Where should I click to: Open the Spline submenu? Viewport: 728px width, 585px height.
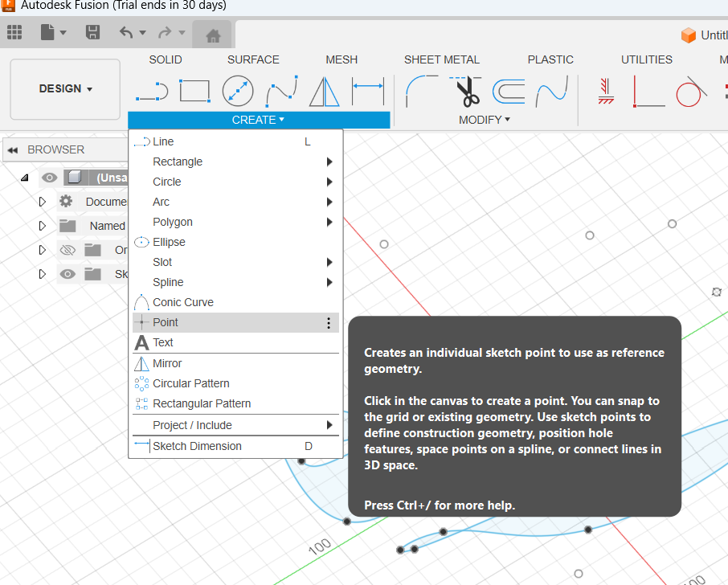pyautogui.click(x=236, y=282)
